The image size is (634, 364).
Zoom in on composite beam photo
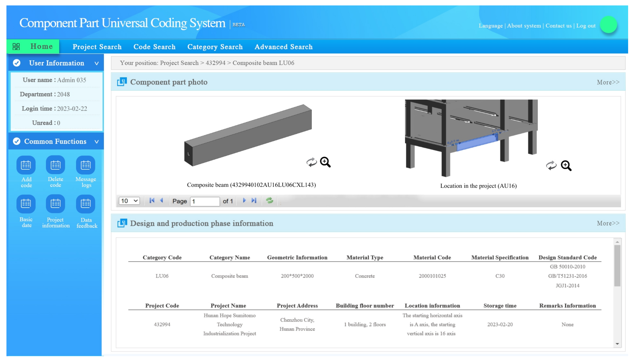click(325, 162)
